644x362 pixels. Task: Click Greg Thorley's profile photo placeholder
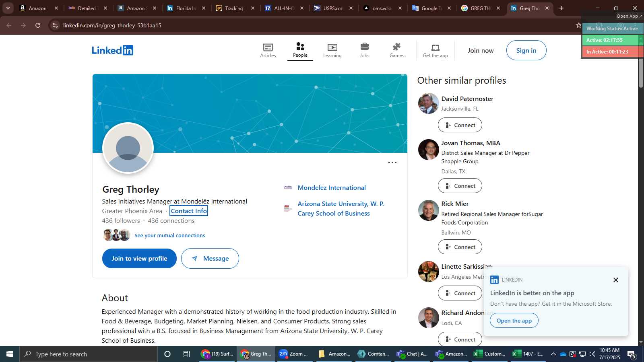pyautogui.click(x=128, y=148)
